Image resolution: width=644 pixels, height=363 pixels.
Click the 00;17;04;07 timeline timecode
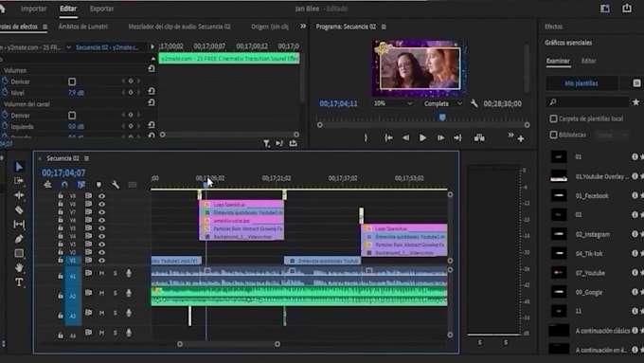tap(63, 172)
